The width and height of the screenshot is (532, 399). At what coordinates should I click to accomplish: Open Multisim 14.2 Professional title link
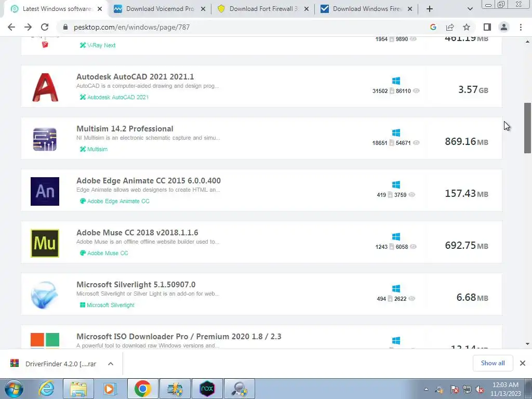tap(125, 129)
